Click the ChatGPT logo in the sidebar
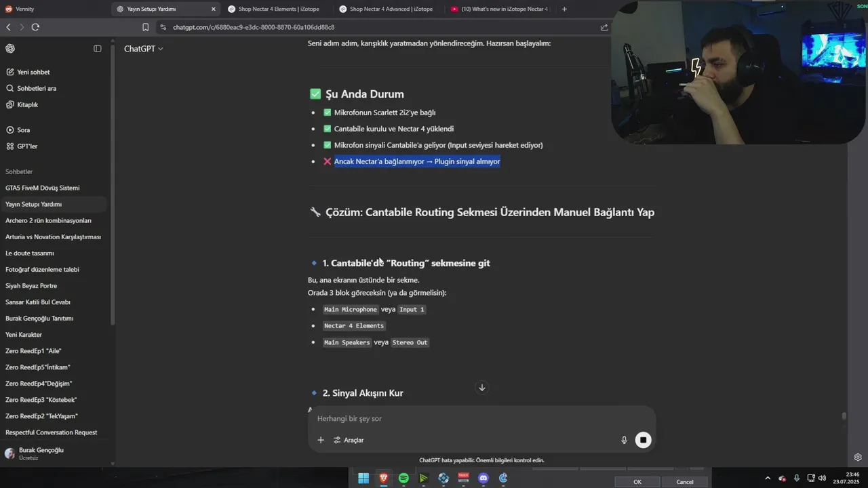This screenshot has width=868, height=488. pyautogui.click(x=10, y=49)
